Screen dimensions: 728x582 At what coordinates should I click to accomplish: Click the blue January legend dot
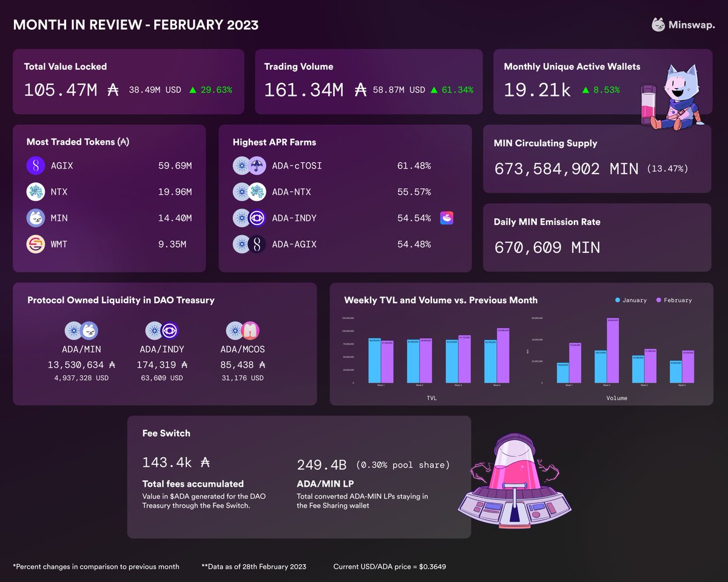618,300
